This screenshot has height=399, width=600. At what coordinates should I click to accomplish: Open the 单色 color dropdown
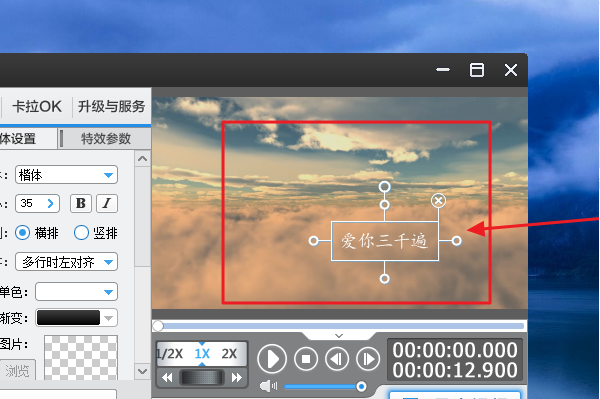point(76,292)
